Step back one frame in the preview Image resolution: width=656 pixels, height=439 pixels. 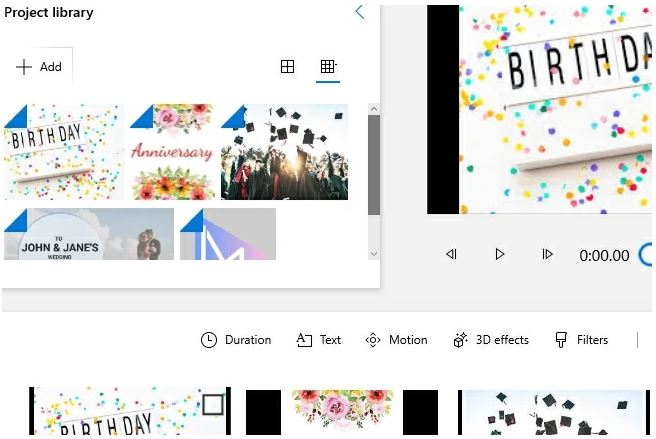[451, 254]
